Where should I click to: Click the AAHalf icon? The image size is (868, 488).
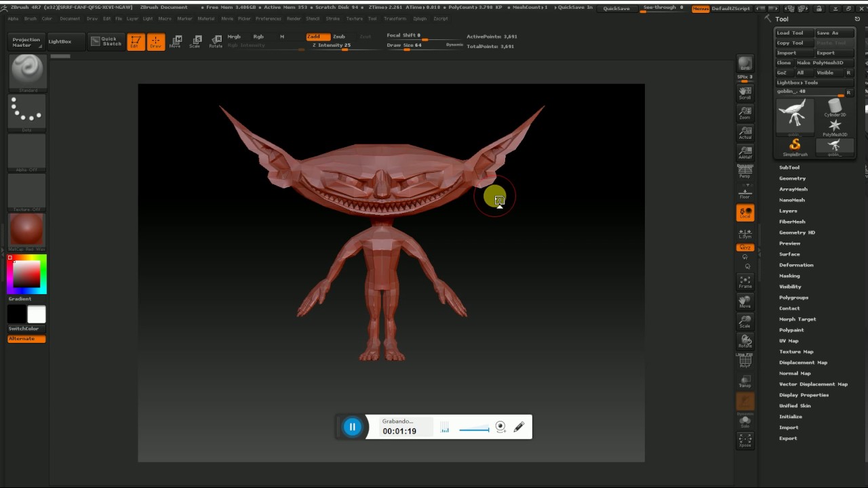click(745, 152)
